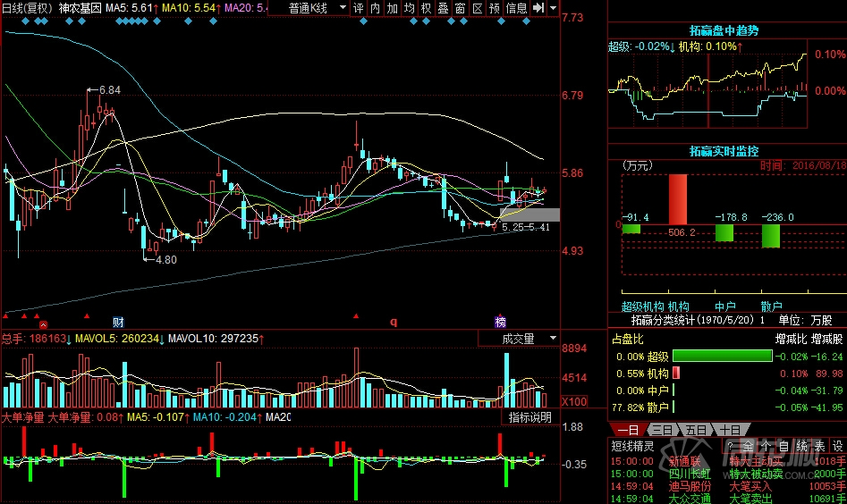Click the 窗 window toolbar button
Viewport: 847px width, 504px height.
(460, 8)
